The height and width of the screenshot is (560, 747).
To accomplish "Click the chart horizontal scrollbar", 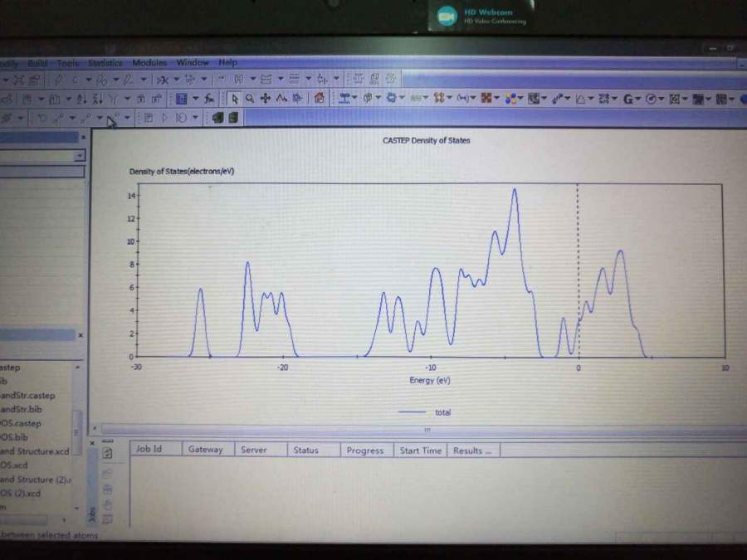I will click(x=424, y=430).
